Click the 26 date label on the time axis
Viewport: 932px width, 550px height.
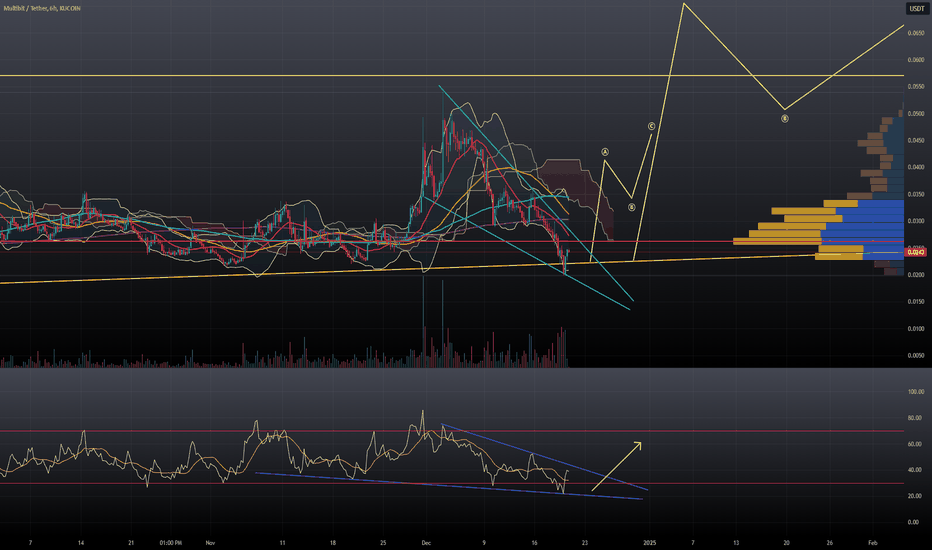tap(830, 543)
